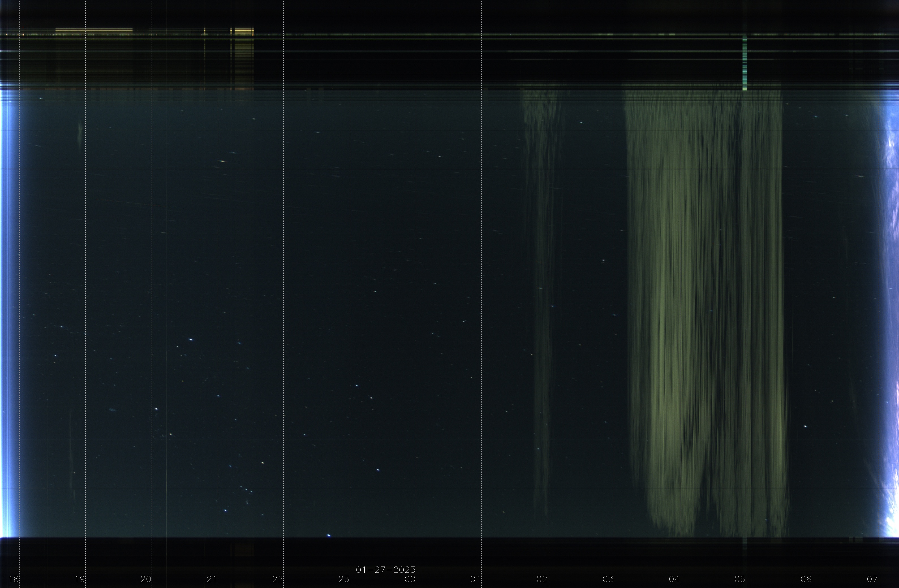Click the 06 hour label

pyautogui.click(x=806, y=579)
